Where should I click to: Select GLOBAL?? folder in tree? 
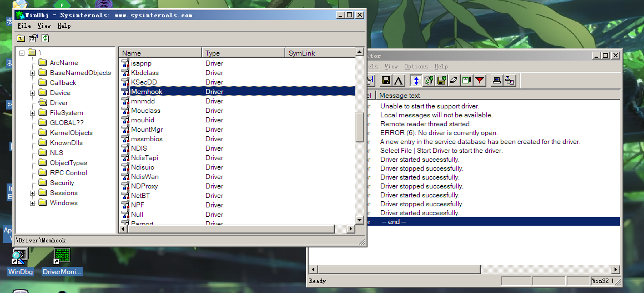(61, 123)
